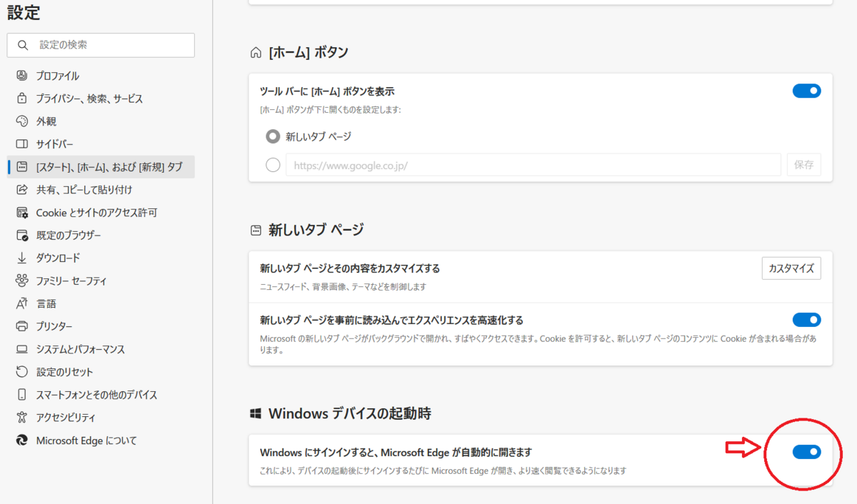
Task: Click the accessibility icon in sidebar
Action: [x=22, y=418]
